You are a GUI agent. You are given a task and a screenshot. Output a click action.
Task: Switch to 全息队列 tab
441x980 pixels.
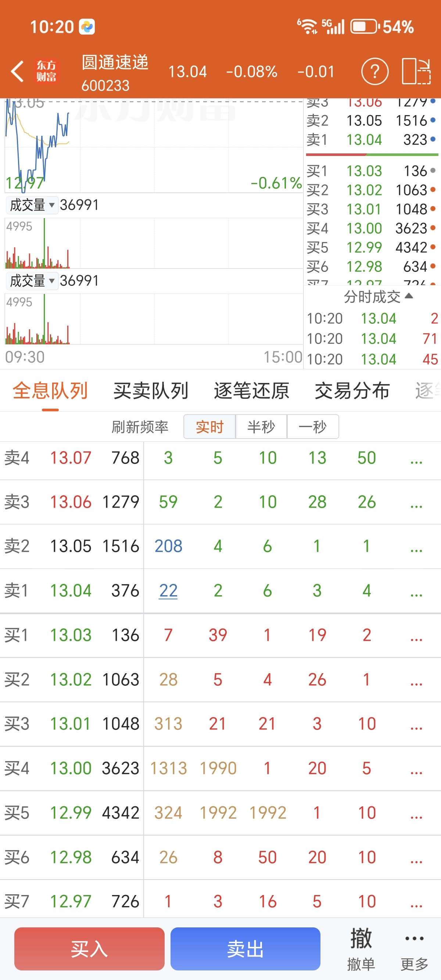click(x=50, y=391)
